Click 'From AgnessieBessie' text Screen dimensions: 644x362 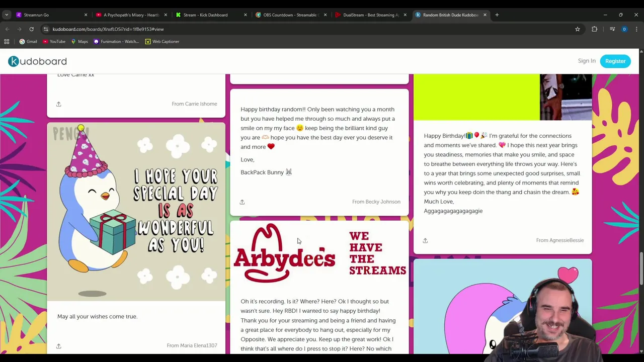click(560, 240)
